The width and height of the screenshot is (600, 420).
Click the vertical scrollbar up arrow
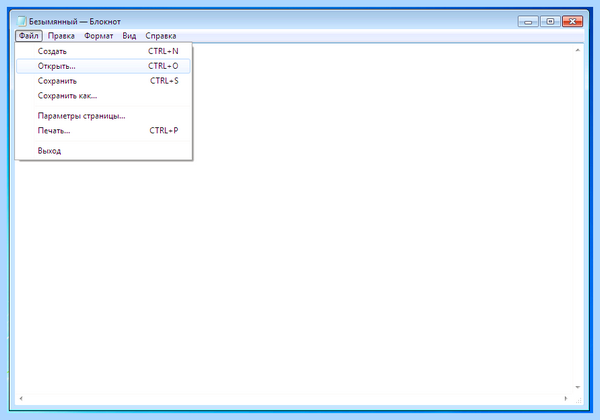(x=578, y=50)
